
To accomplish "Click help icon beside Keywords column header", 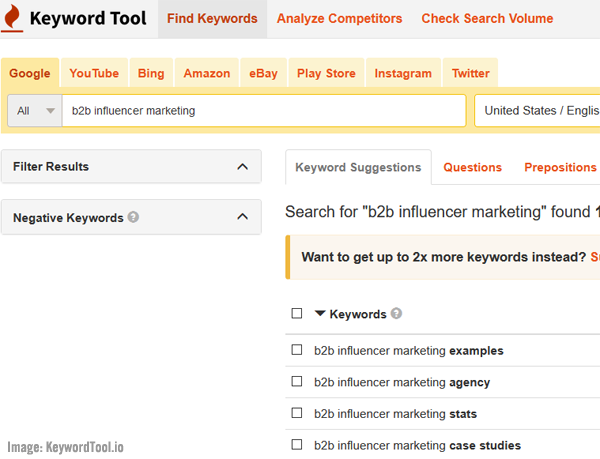I will pyautogui.click(x=396, y=314).
